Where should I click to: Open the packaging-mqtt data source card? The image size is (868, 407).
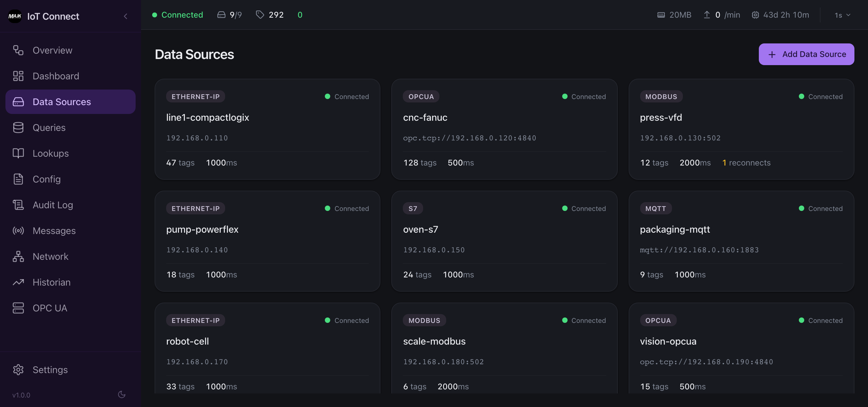[741, 241]
